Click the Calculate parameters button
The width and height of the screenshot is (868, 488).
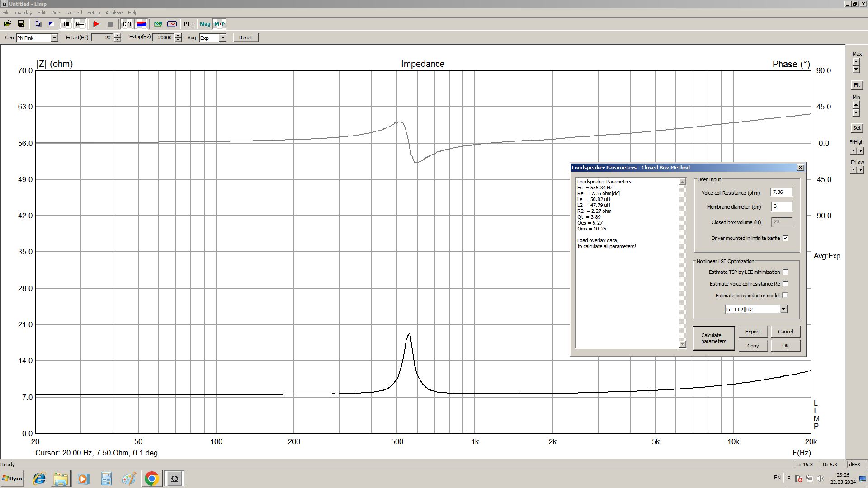coord(713,338)
